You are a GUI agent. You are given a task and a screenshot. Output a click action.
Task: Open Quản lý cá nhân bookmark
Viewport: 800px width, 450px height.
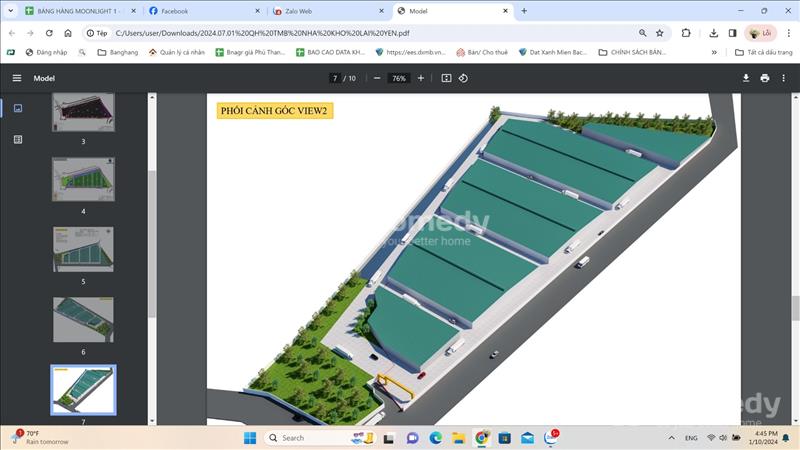pyautogui.click(x=177, y=52)
